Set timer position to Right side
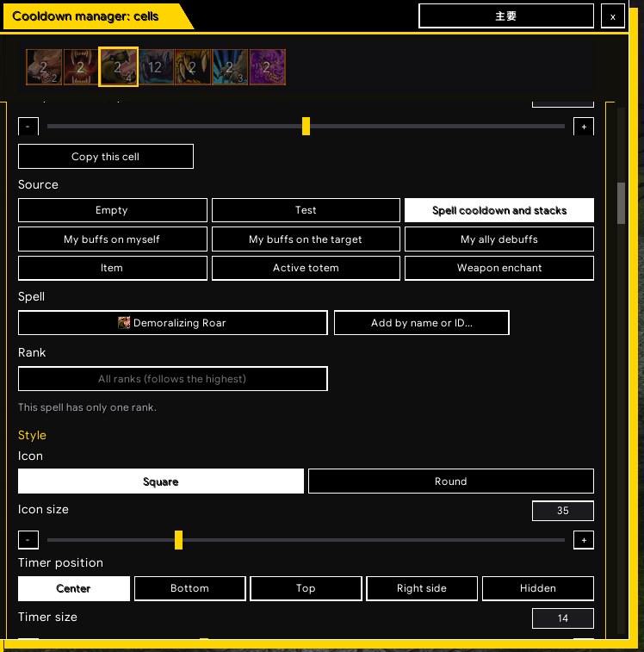This screenshot has height=652, width=644. [x=422, y=588]
